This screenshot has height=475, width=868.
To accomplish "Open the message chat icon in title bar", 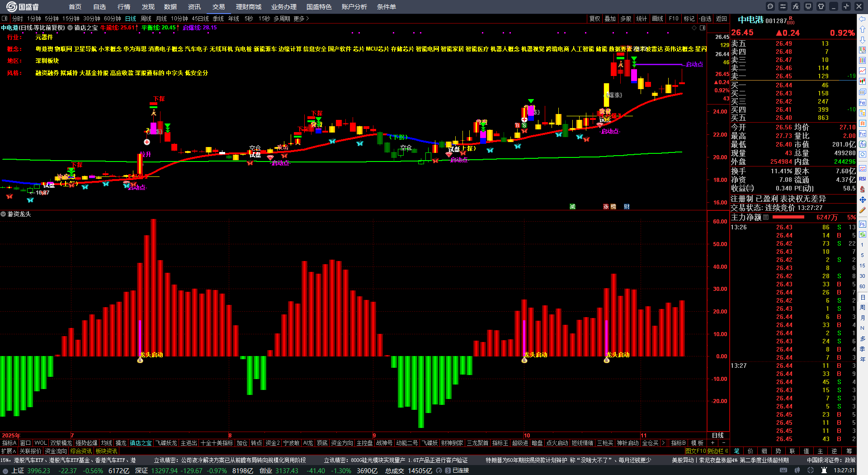I will pos(770,6).
